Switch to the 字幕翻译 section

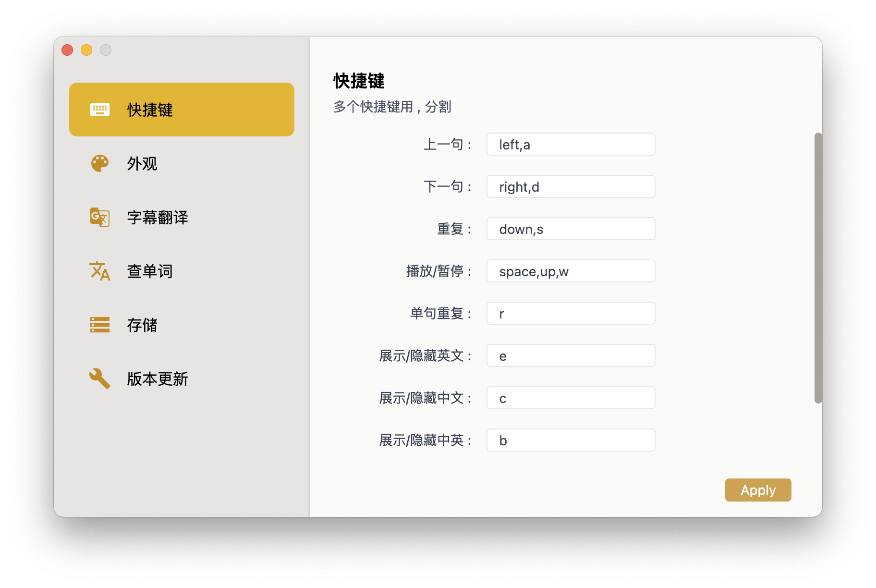158,218
